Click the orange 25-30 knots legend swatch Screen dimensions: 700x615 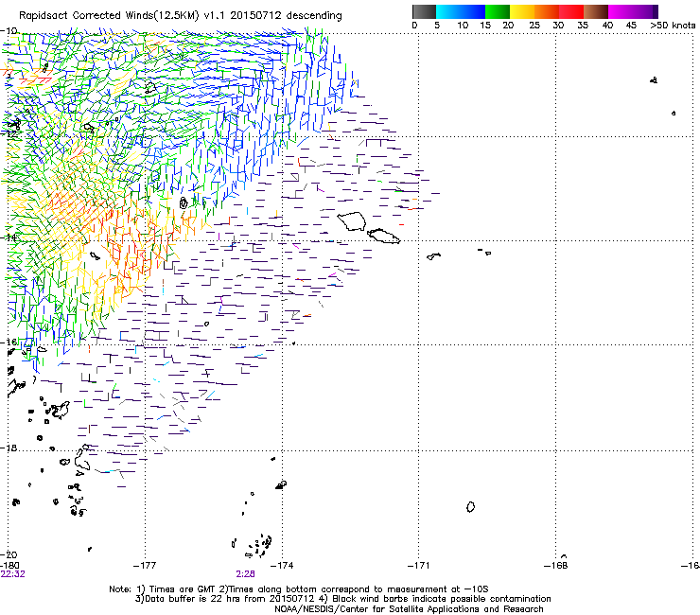pyautogui.click(x=547, y=11)
